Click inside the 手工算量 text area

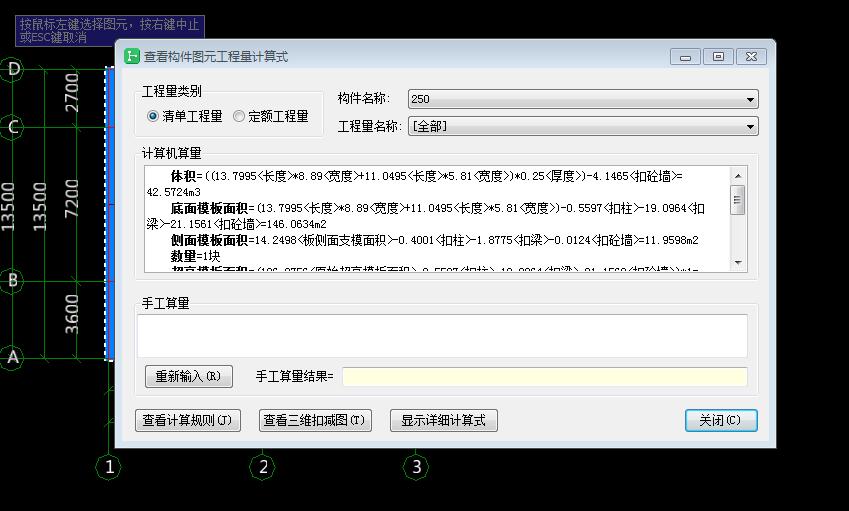tap(442, 336)
